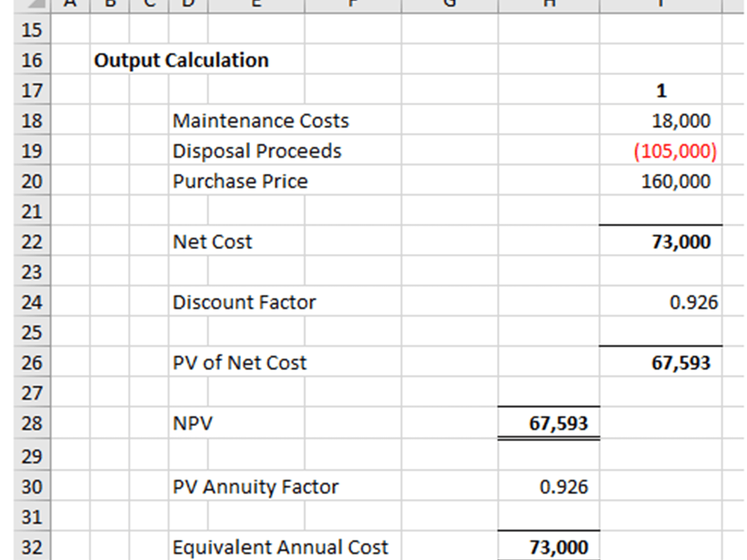Screen dimensions: 747x560
Task: Click the row 19 header number
Action: (x=32, y=151)
